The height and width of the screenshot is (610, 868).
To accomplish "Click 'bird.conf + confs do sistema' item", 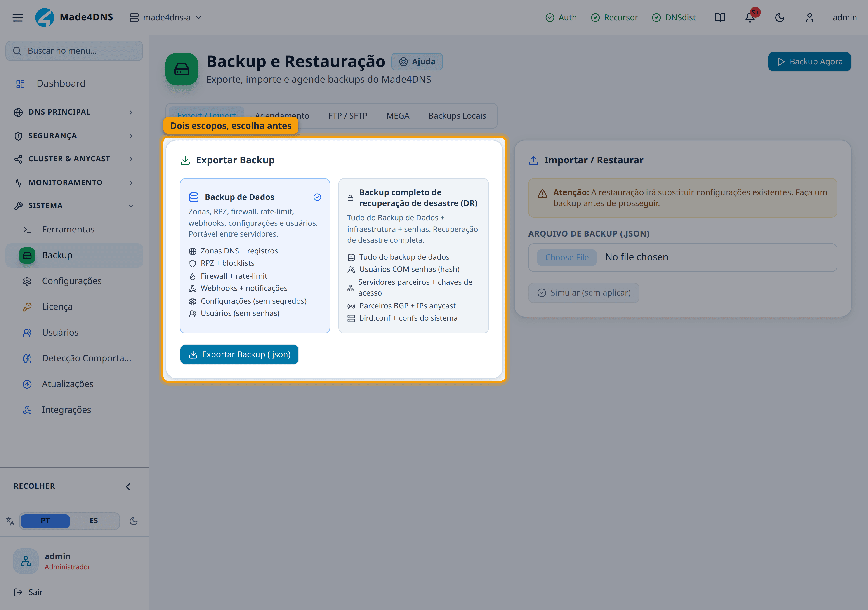I will pyautogui.click(x=402, y=318).
